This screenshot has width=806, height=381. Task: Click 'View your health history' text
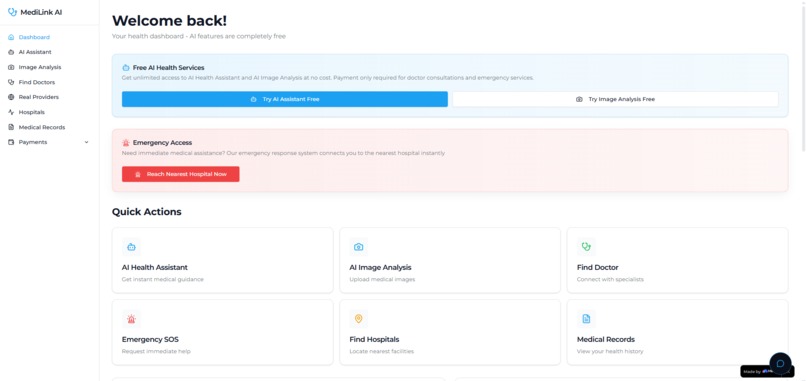[x=610, y=351]
